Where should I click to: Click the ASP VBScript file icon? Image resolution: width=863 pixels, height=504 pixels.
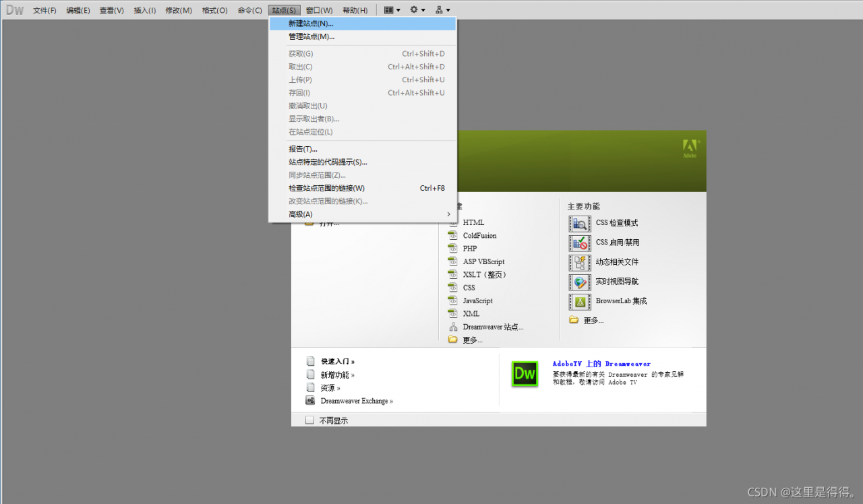pyautogui.click(x=453, y=261)
